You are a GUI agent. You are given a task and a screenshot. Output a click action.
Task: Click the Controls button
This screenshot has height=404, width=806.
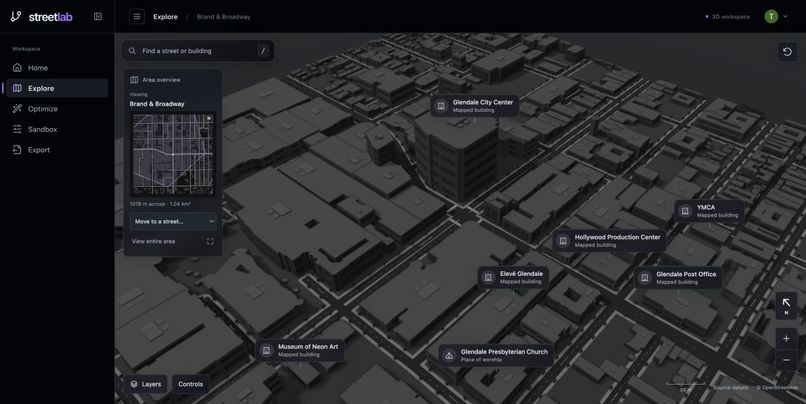[x=191, y=384]
